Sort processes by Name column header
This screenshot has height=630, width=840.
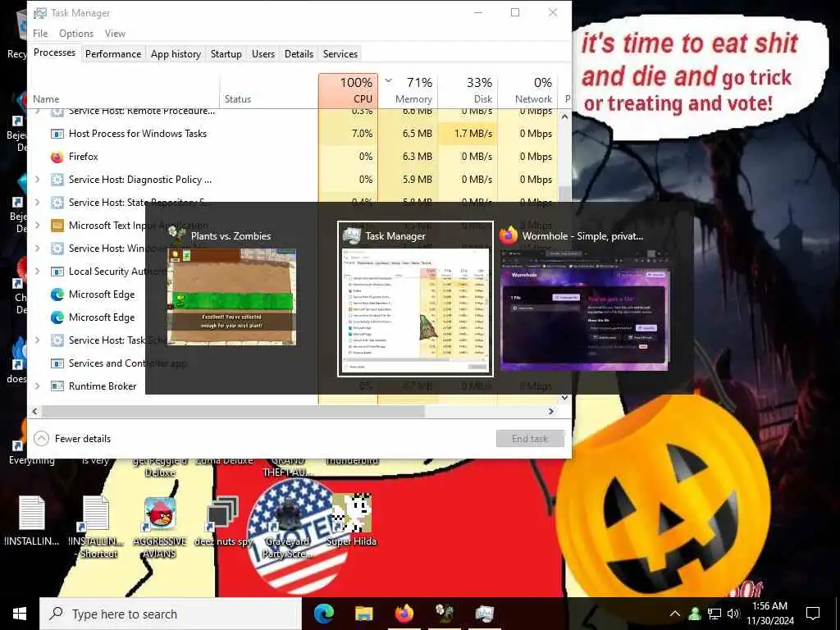tap(125, 90)
